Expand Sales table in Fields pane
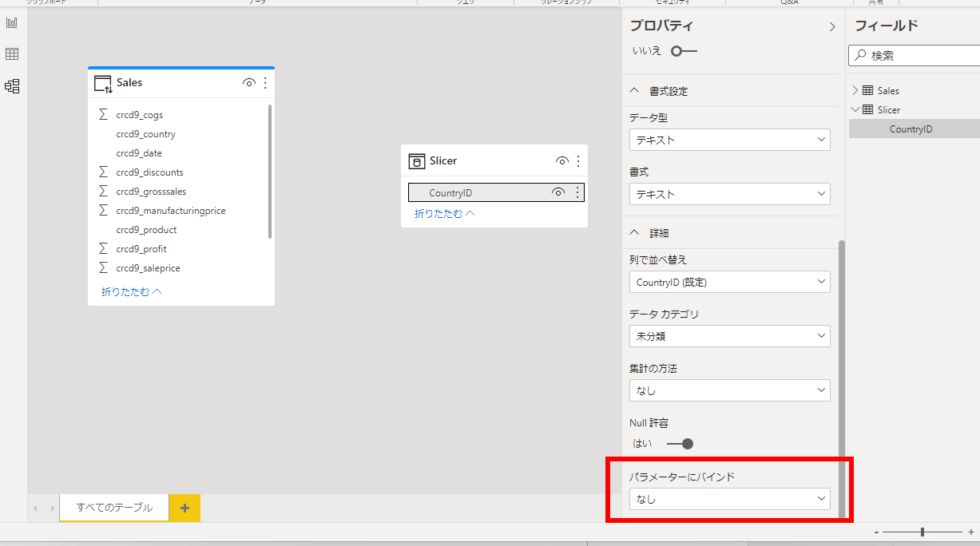980x546 pixels. 855,90
